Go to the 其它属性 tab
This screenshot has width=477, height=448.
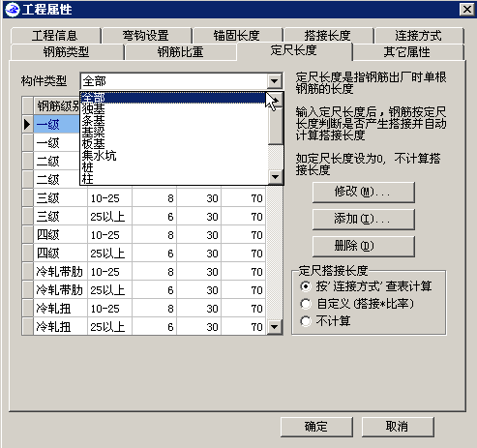pyautogui.click(x=407, y=52)
